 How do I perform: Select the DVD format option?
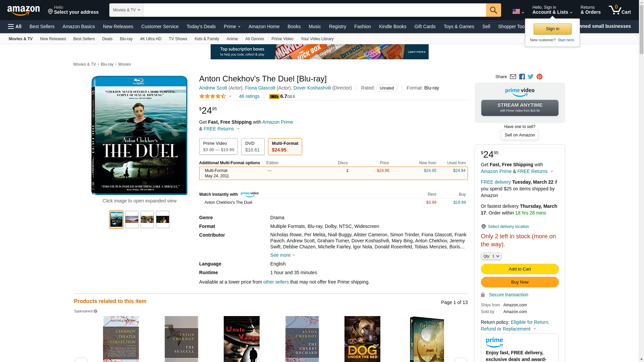(253, 146)
